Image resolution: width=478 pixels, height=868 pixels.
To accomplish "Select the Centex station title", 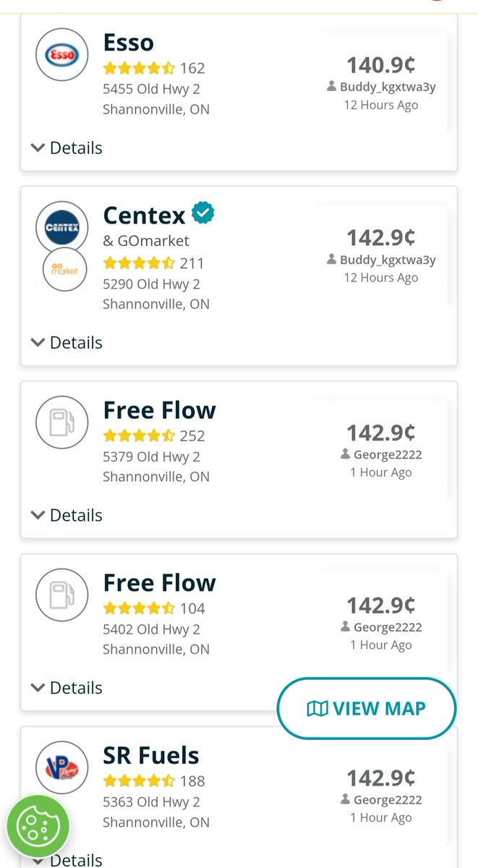I will click(x=145, y=215).
